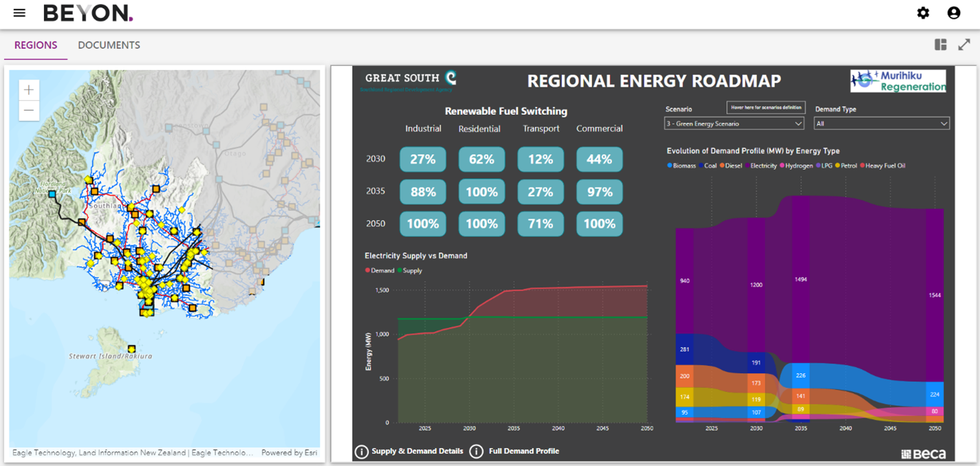
Task: Toggle the Supply series in the legend
Action: (407, 270)
